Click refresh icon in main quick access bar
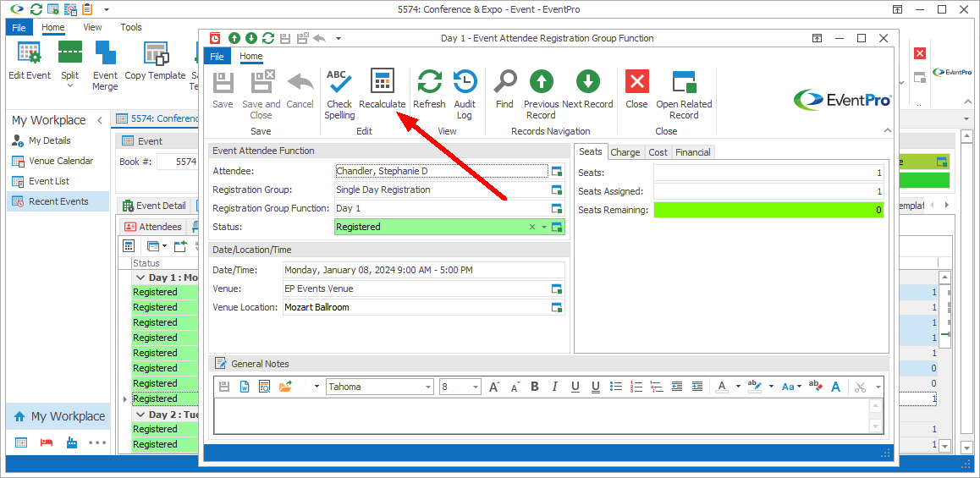 (36, 9)
